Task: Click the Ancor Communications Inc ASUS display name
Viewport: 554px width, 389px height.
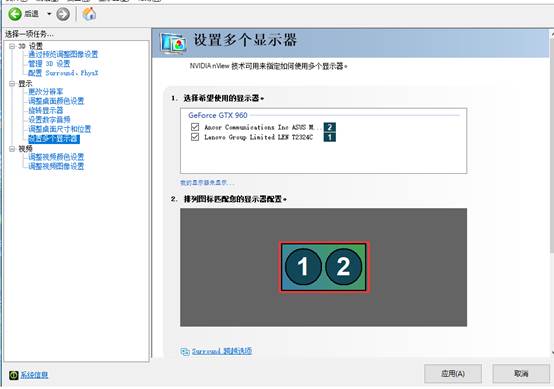Action: click(x=263, y=127)
